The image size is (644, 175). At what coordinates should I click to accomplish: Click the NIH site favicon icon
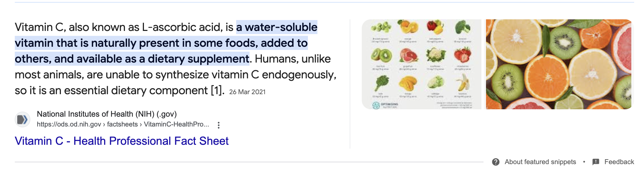23,119
